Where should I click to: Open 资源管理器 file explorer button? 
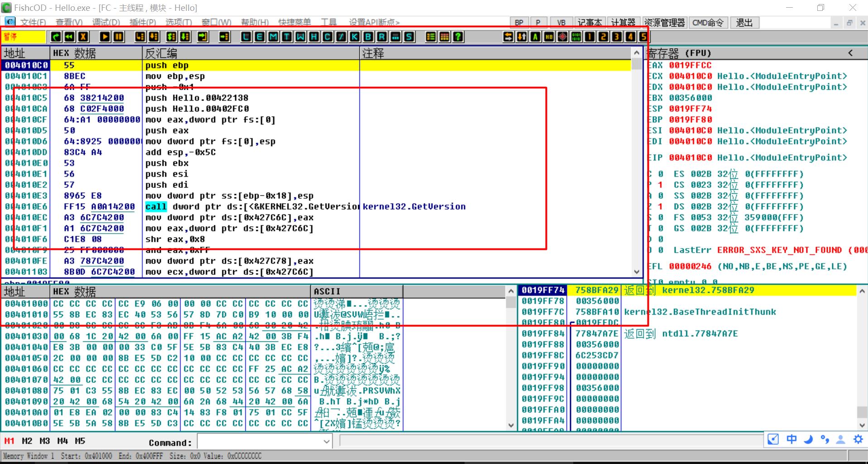click(665, 23)
